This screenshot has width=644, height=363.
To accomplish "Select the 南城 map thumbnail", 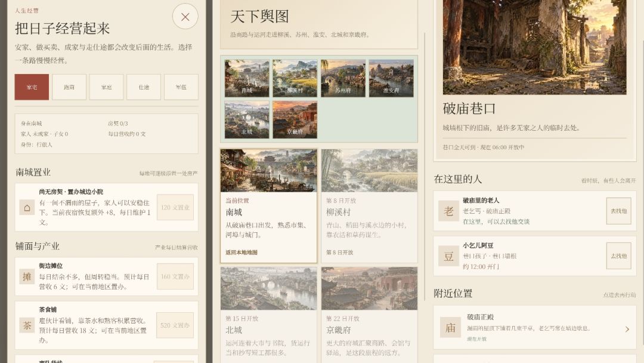I will pos(247,78).
